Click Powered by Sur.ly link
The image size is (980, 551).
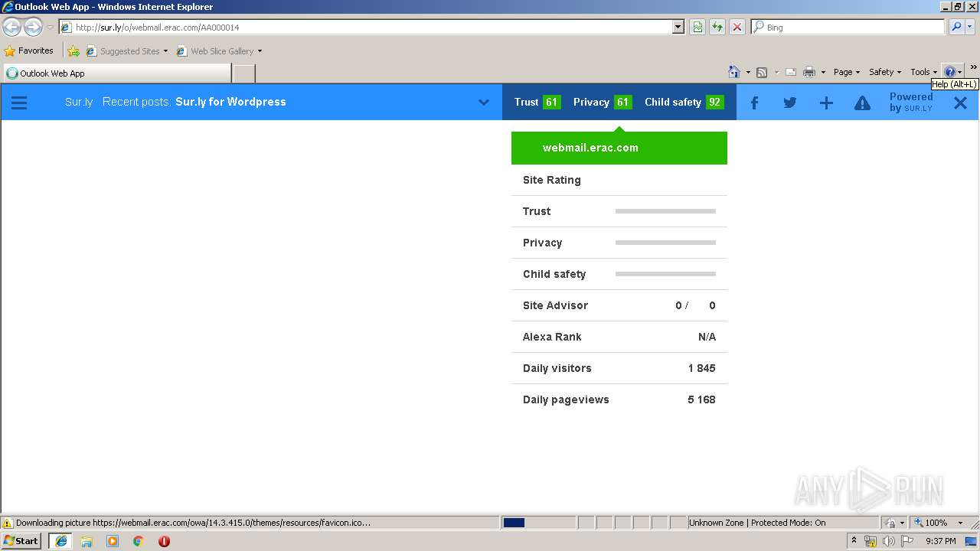tap(911, 103)
